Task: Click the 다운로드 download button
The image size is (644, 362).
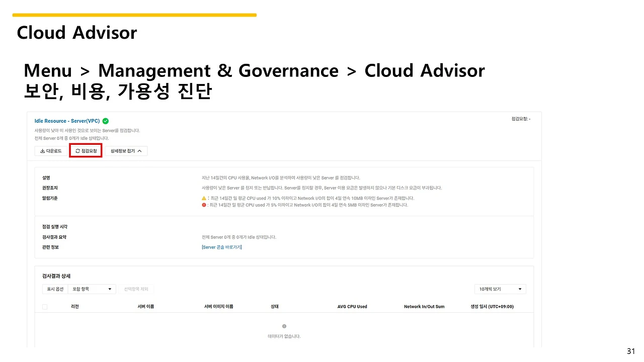Action: pos(51,151)
